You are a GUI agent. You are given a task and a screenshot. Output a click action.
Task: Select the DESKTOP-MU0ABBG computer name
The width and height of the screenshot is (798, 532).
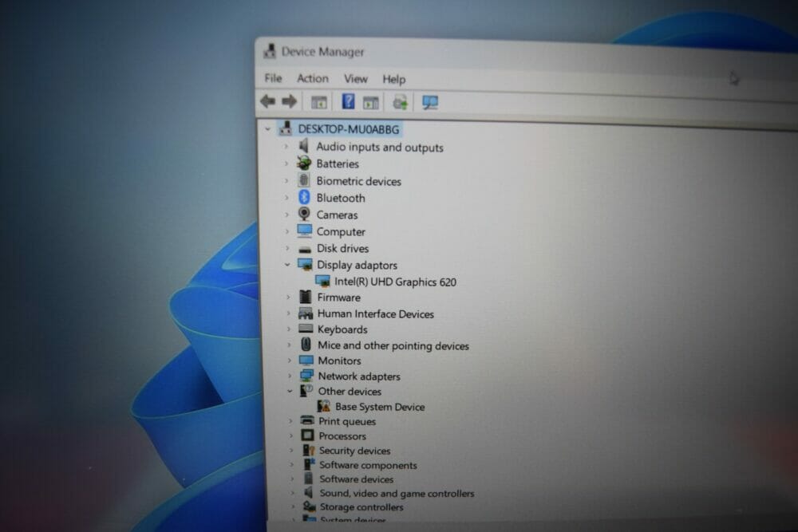click(x=349, y=129)
